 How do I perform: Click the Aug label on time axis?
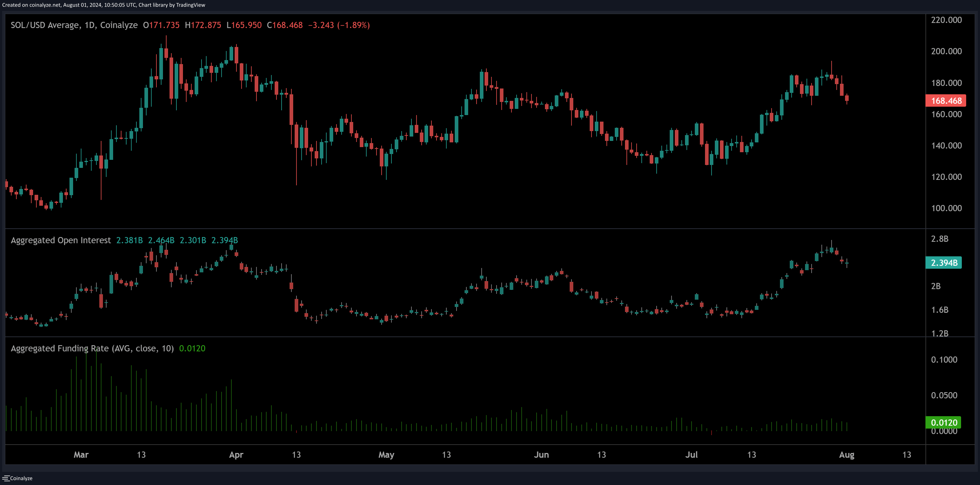point(846,454)
